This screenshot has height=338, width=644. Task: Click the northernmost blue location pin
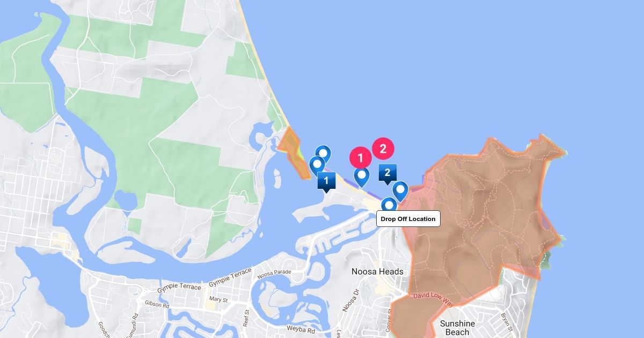(x=323, y=155)
